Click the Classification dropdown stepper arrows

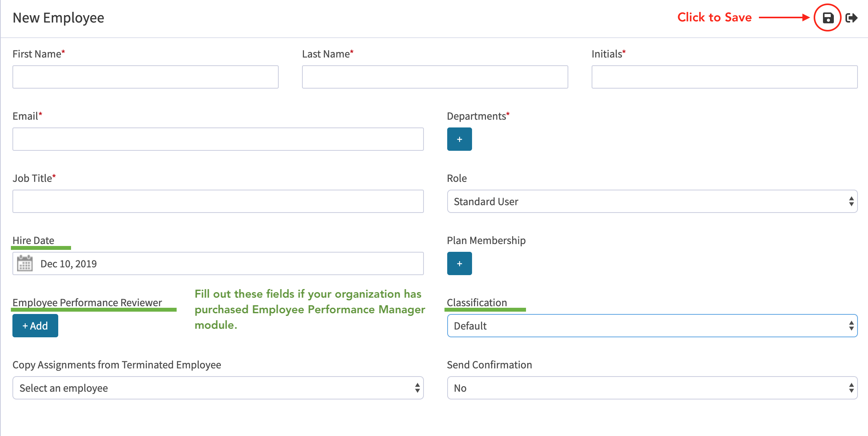pyautogui.click(x=851, y=326)
